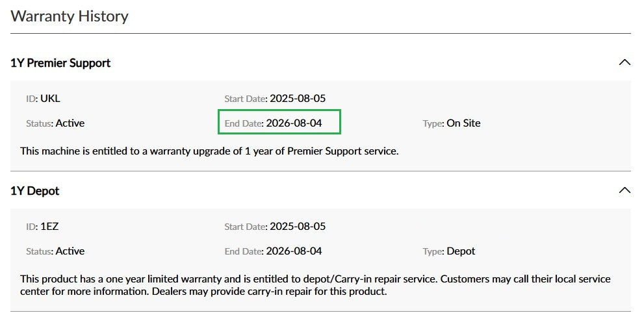The height and width of the screenshot is (326, 644).
Task: Click the Depot type value
Action: coord(461,251)
